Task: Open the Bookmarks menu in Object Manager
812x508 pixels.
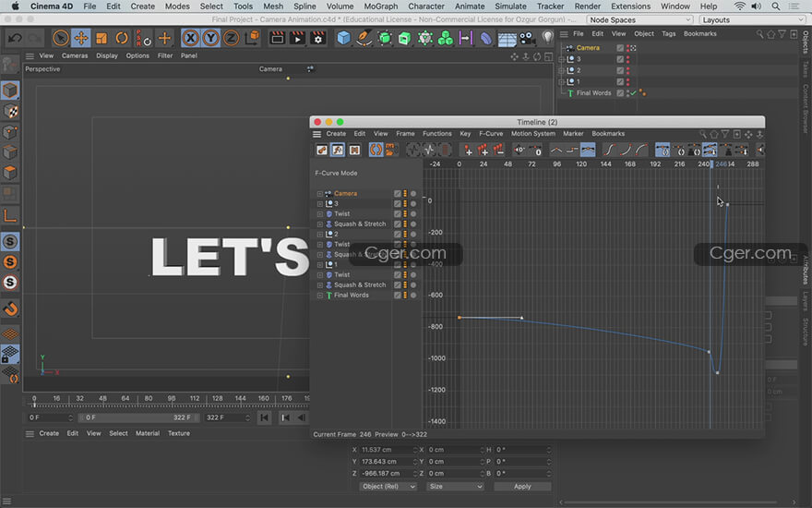Action: 699,33
